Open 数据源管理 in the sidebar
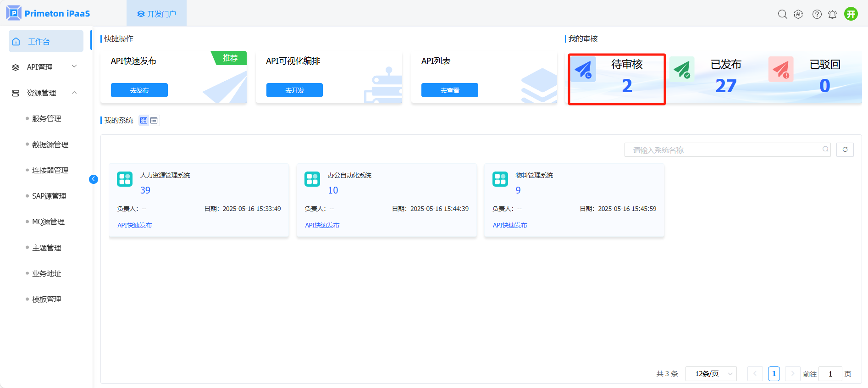The image size is (868, 388). [50, 144]
